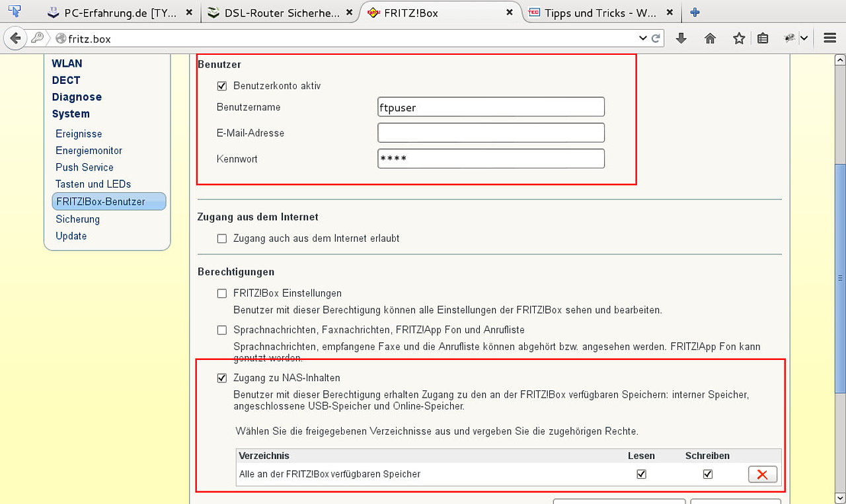Open the add-on icon's dropdown arrow
The width and height of the screenshot is (846, 504).
pos(804,38)
